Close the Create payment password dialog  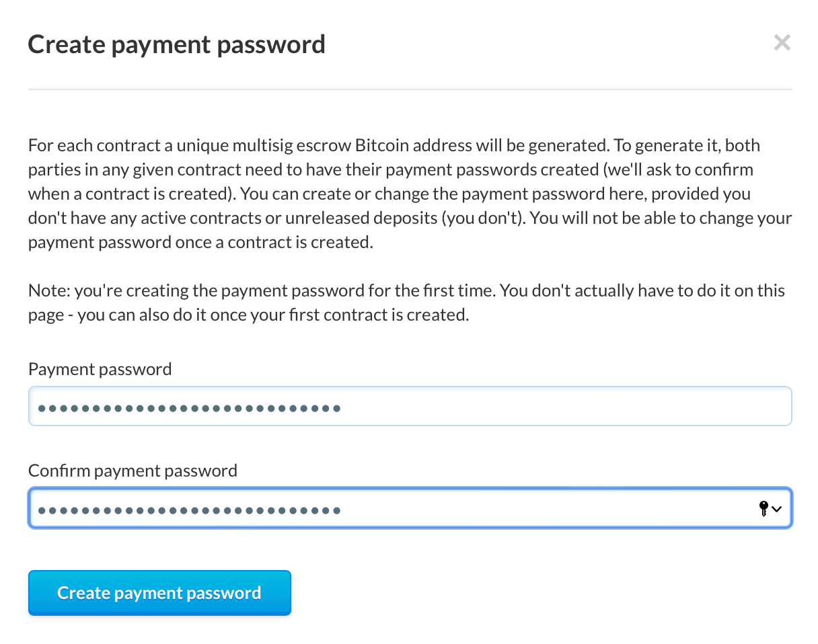pyautogui.click(x=782, y=44)
